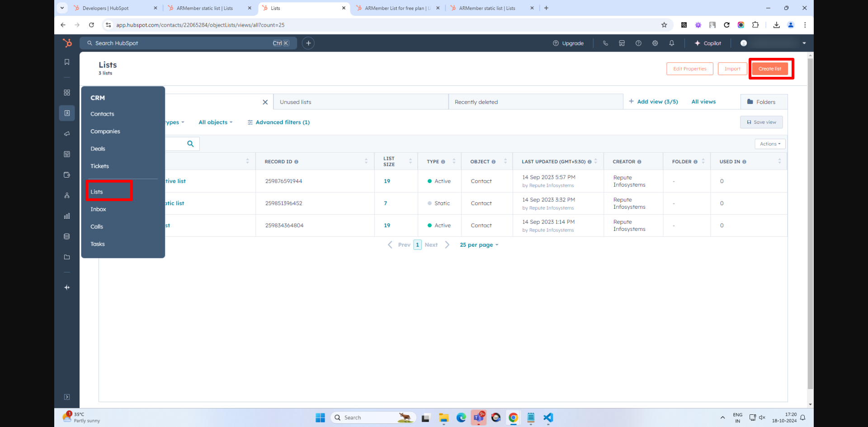Open the Folders button
Image resolution: width=868 pixels, height=427 pixels.
pyautogui.click(x=764, y=102)
